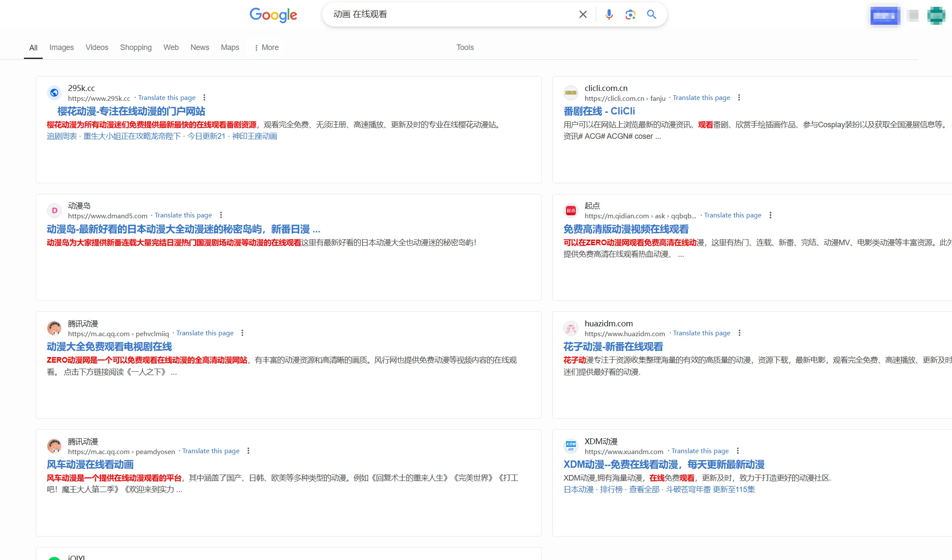Open the Tools filter options
This screenshot has width=952, height=560.
point(465,47)
